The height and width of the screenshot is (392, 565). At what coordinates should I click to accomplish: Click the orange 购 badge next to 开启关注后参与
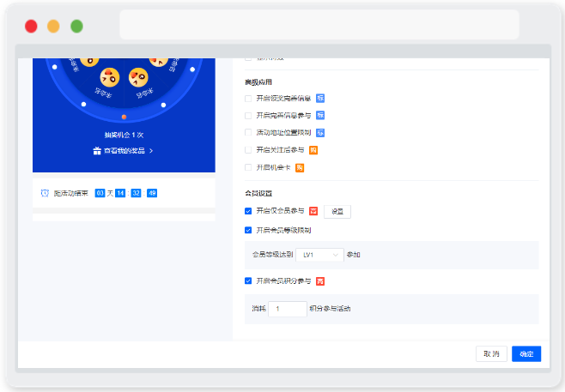point(313,150)
